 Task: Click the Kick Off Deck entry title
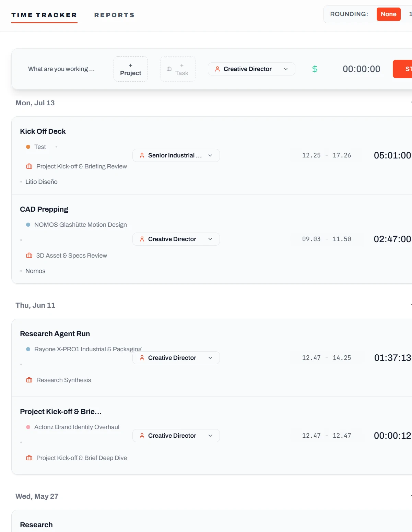tap(43, 131)
